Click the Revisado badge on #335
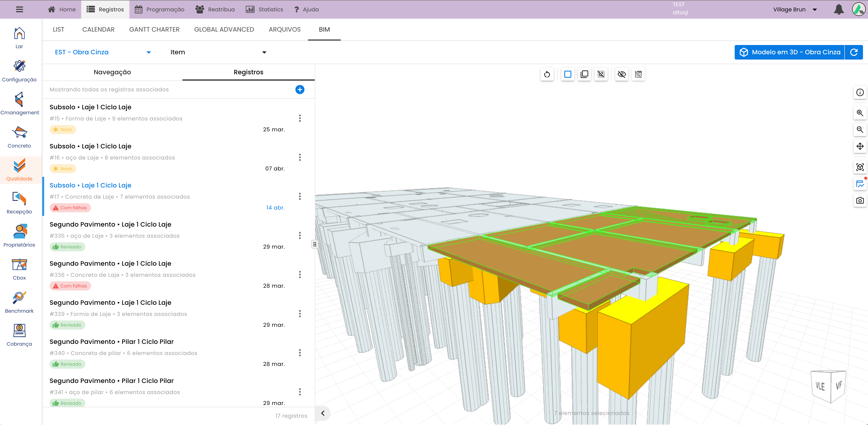The width and height of the screenshot is (868, 425). [67, 247]
